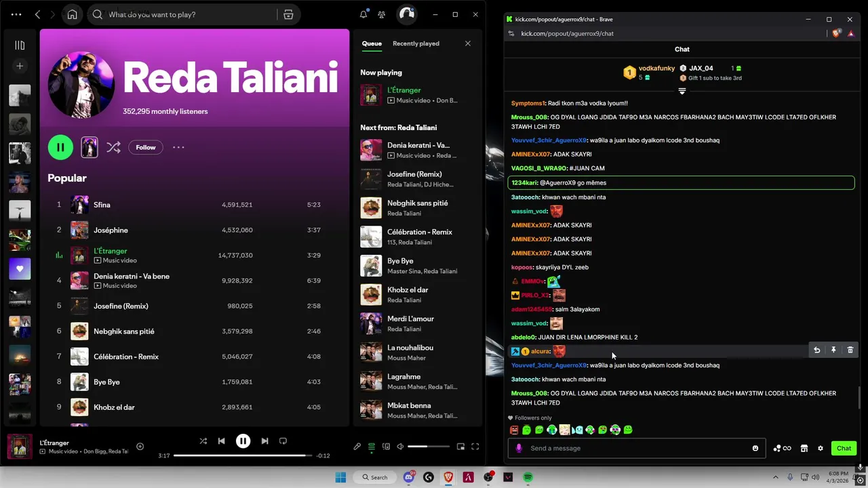Open Kick chat settings gear
This screenshot has height=488, width=868.
coord(821,448)
